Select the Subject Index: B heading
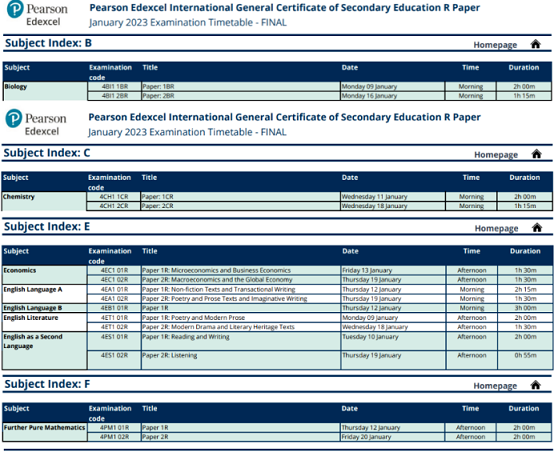Viewport: 554px width, 452px height. point(48,43)
